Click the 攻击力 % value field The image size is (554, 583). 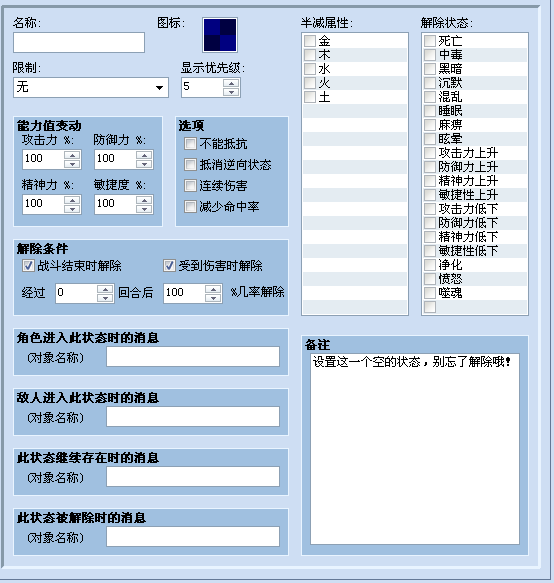[44, 160]
